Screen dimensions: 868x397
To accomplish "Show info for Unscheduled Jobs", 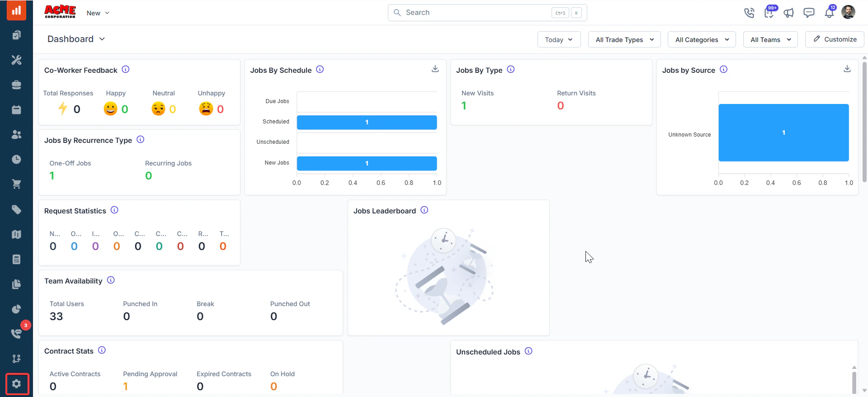I will tap(528, 351).
